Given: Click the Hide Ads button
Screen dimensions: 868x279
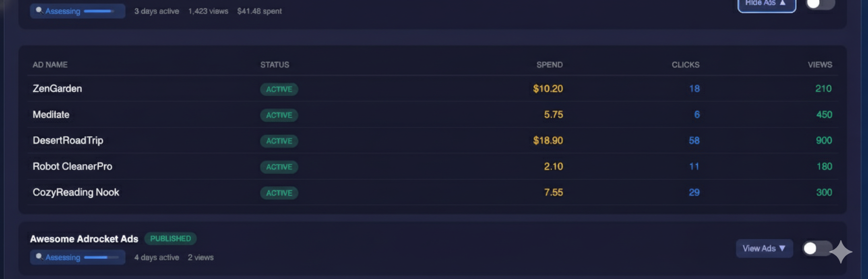Looking at the screenshot, I should tap(766, 2).
